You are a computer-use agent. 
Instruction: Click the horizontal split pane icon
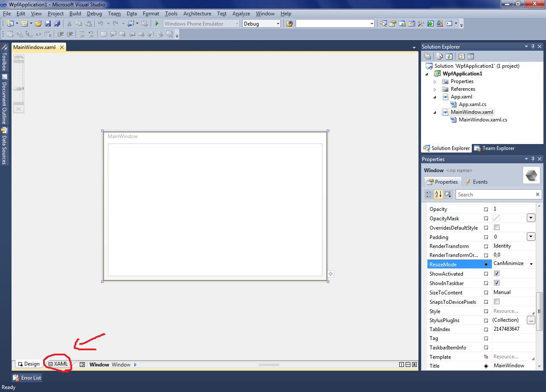408,365
